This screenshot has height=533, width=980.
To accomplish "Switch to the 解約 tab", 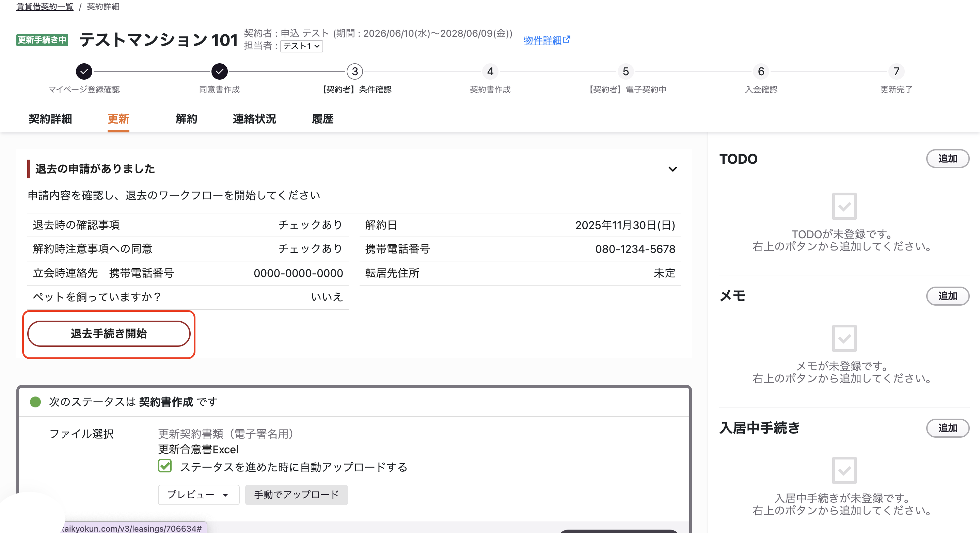I will [186, 119].
